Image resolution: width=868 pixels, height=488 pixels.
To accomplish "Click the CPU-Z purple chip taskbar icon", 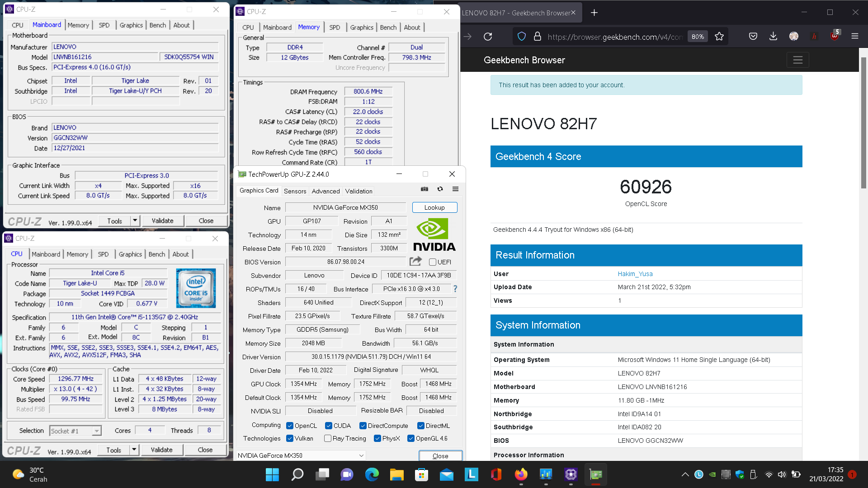I will coord(571,474).
